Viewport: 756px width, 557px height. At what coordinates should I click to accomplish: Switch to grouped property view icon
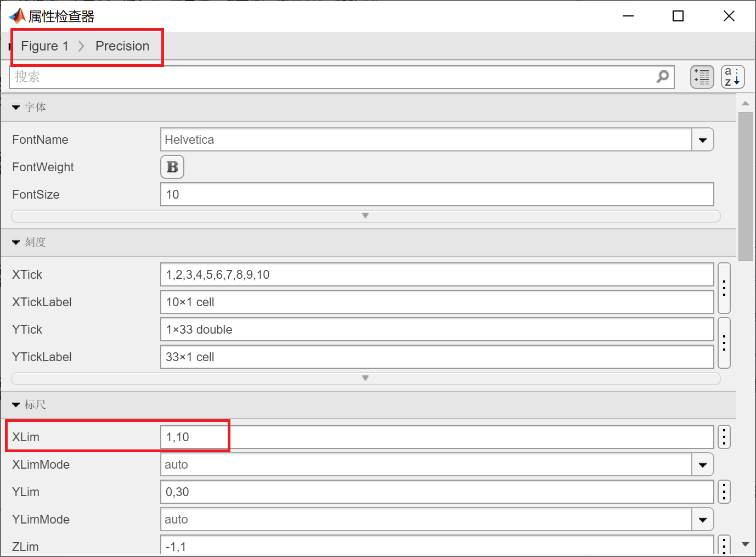(x=702, y=77)
